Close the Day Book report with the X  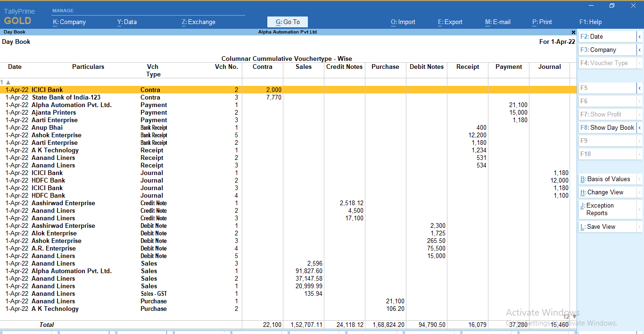pyautogui.click(x=573, y=32)
